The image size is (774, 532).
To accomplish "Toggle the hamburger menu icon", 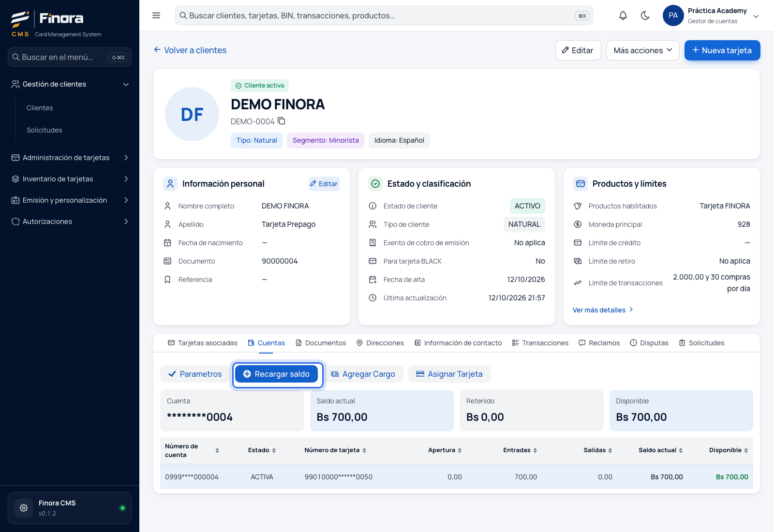I will (x=156, y=15).
